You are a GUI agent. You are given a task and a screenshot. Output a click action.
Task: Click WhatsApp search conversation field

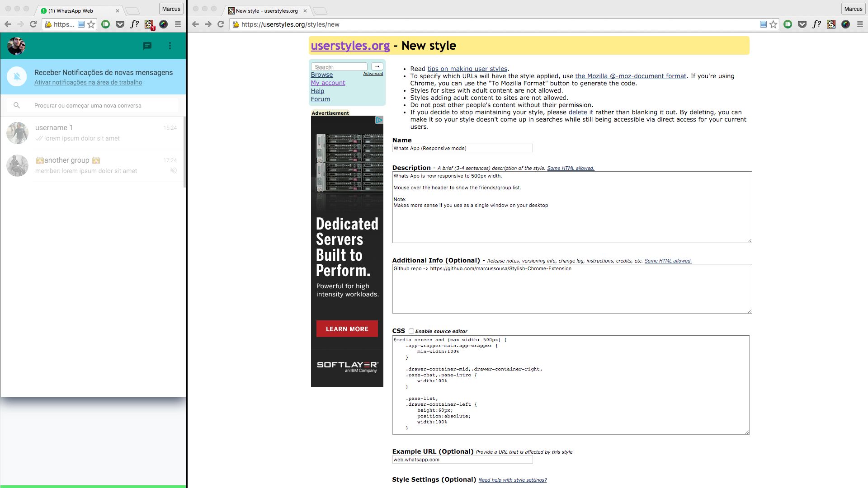click(93, 105)
